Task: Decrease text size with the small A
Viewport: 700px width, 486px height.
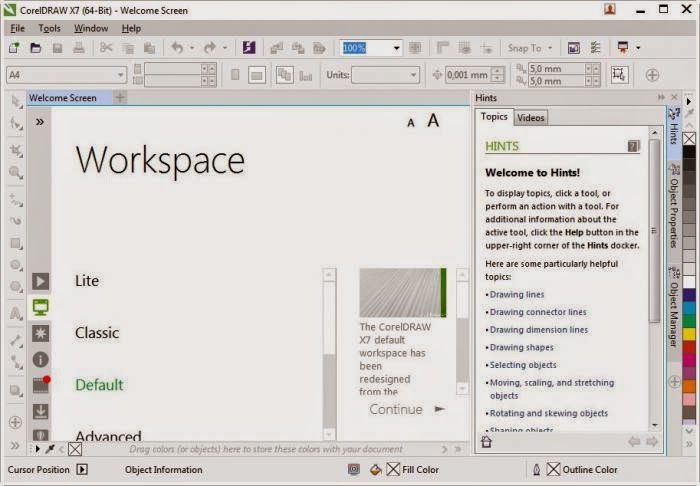Action: pos(411,123)
